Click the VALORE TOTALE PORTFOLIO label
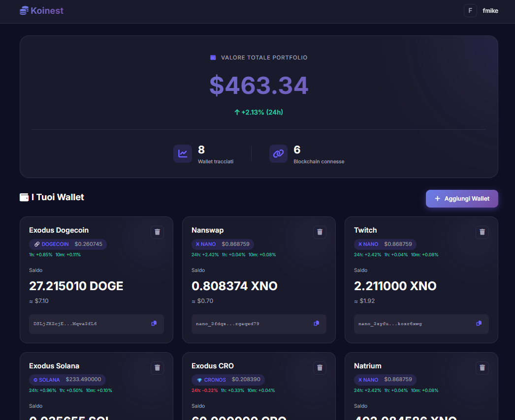 [x=264, y=58]
